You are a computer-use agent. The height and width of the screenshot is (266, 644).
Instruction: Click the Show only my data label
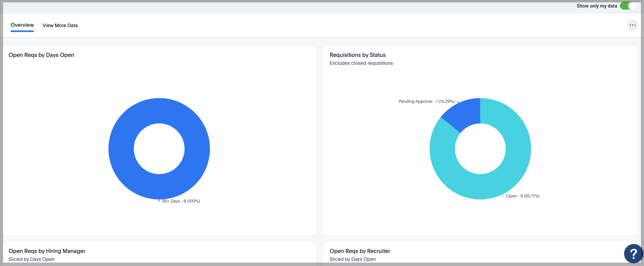pos(597,6)
